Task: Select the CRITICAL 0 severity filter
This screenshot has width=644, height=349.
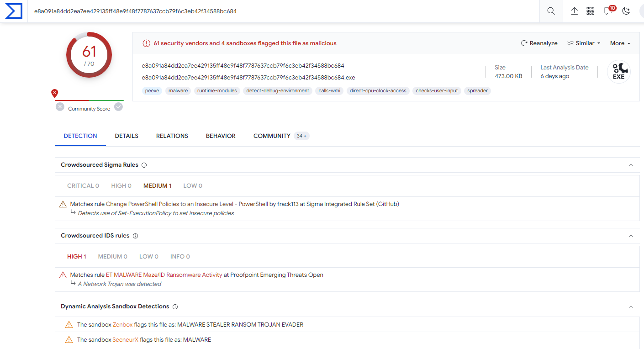Action: 83,186
